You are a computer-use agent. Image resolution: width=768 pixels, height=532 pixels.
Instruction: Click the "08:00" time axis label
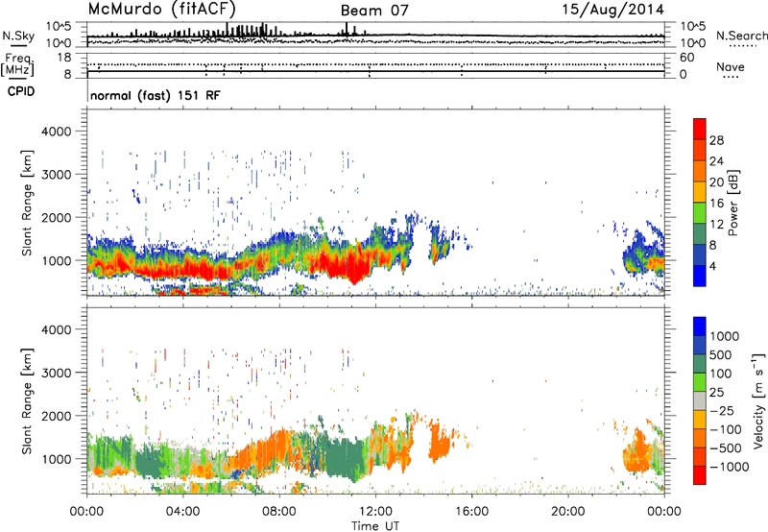point(279,512)
